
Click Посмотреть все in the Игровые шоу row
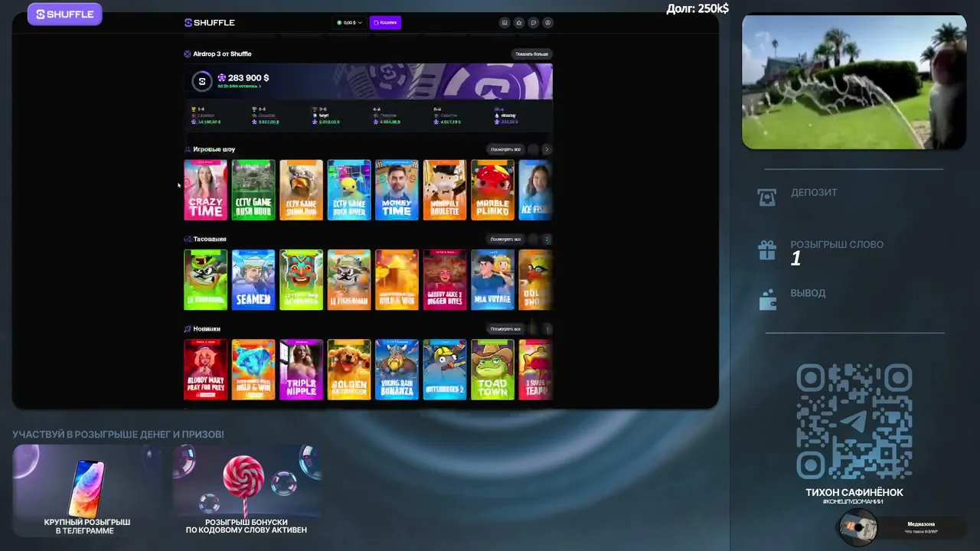coord(506,149)
